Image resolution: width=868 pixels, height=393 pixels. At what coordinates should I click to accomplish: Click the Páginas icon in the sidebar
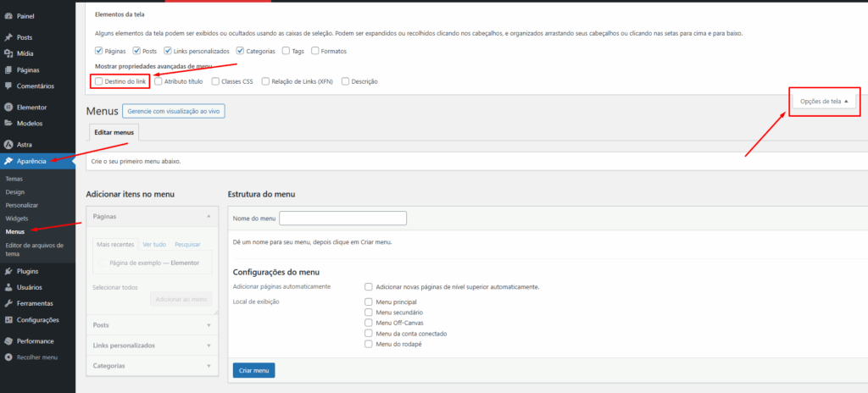click(x=8, y=70)
